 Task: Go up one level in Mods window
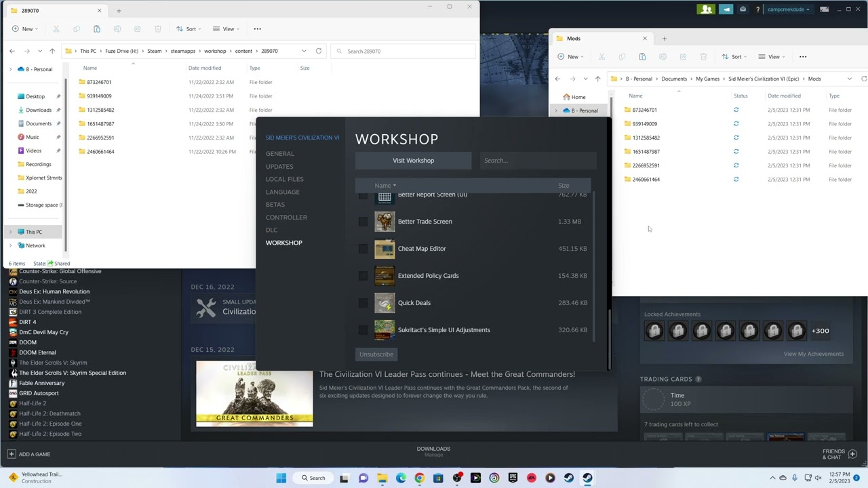[597, 79]
